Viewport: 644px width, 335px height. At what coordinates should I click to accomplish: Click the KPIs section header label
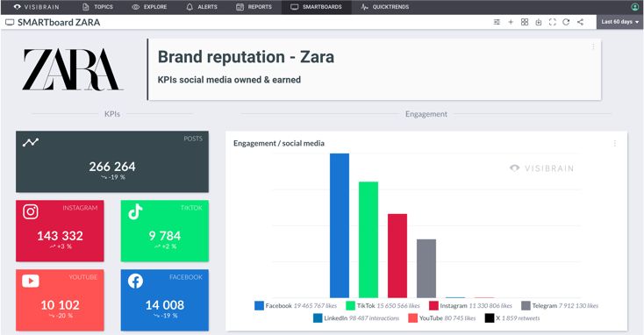(112, 114)
